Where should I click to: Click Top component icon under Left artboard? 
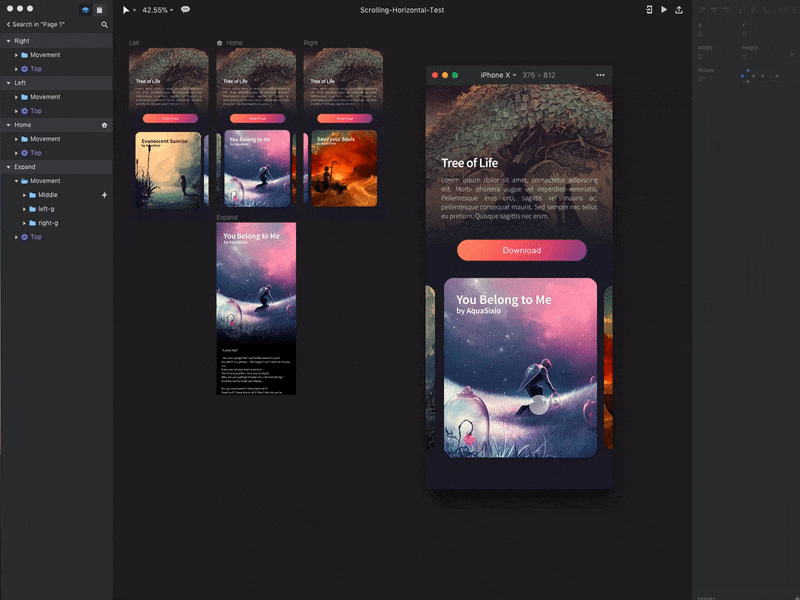tap(24, 111)
